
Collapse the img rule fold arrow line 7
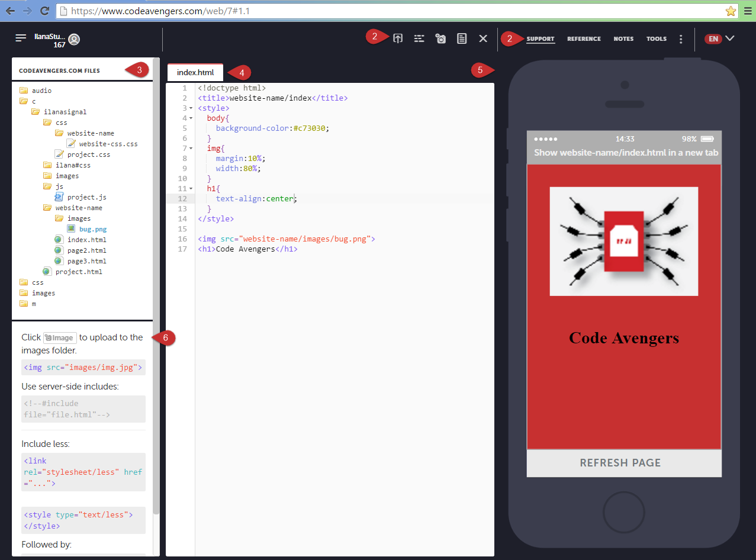191,149
